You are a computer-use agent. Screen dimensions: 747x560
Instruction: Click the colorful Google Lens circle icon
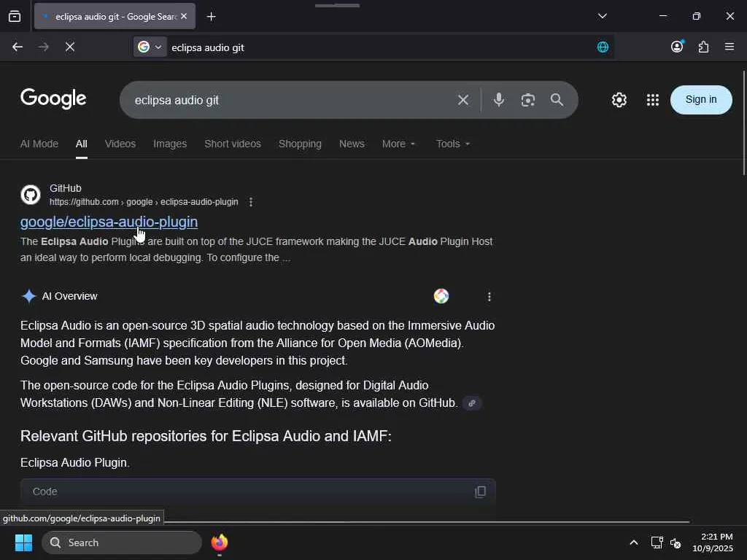441,296
